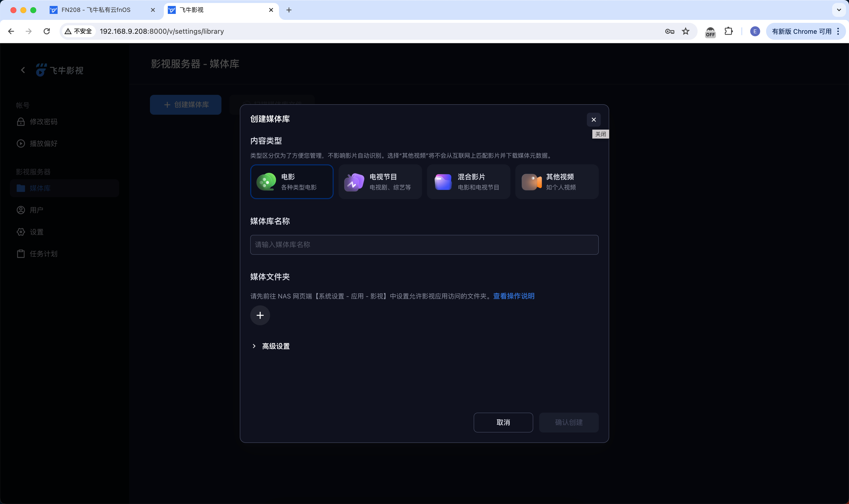Viewport: 849px width, 504px height.
Task: Click the 媒体库名称 input field
Action: click(424, 245)
